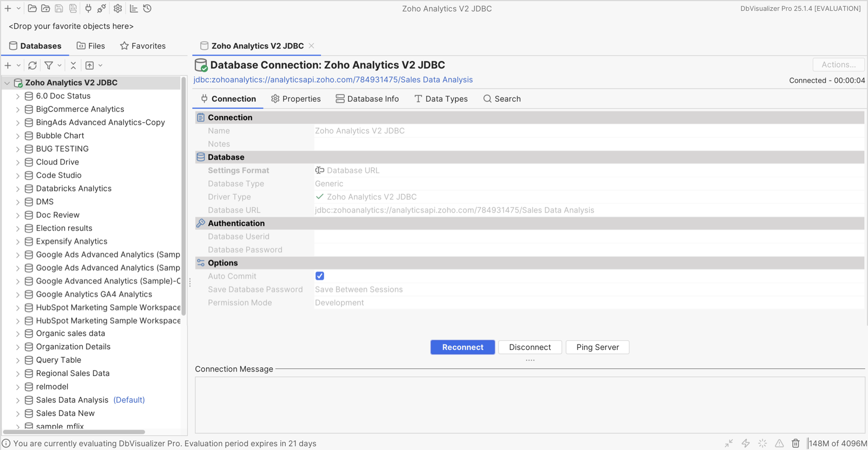Click the history clock icon in toolbar
This screenshot has height=450, width=868.
click(x=147, y=9)
